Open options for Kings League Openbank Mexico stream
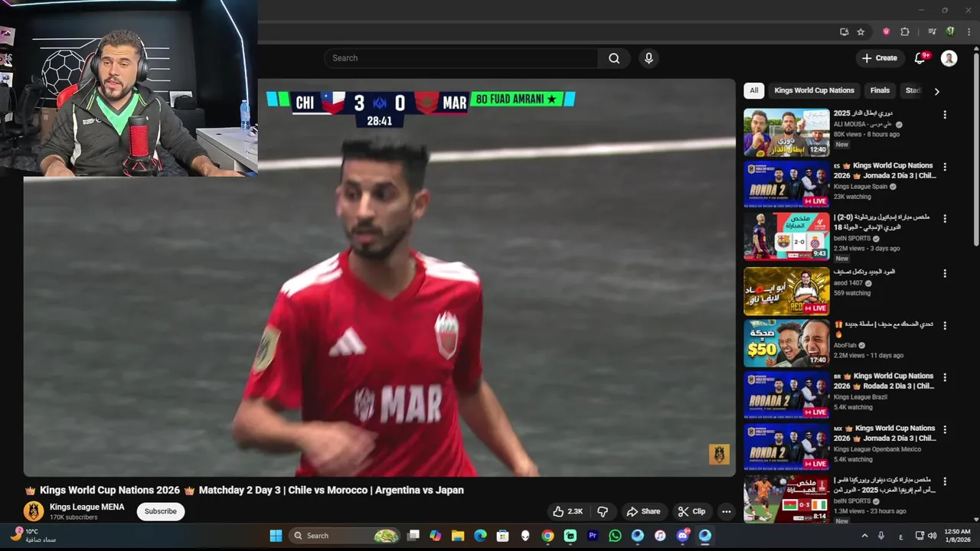 [945, 429]
